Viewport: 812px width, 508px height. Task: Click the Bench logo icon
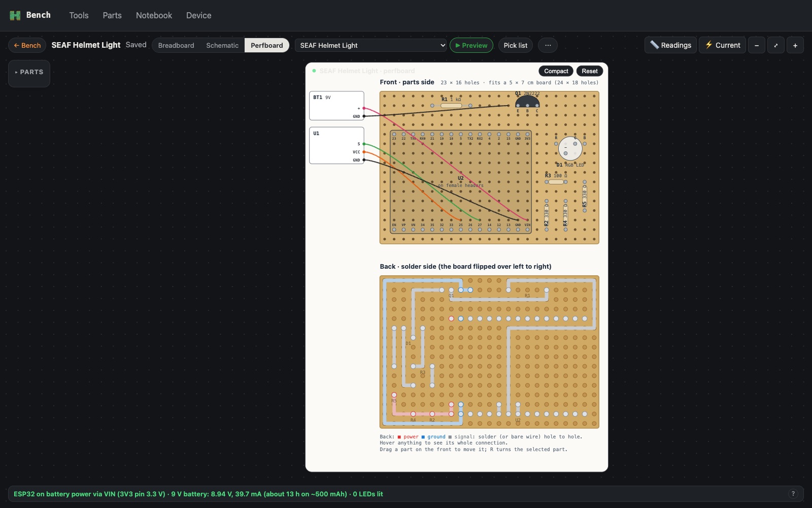[15, 15]
